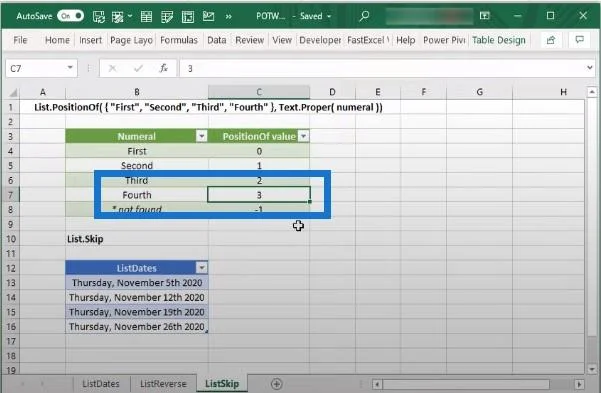
Task: Open the Review tab
Action: [x=250, y=40]
